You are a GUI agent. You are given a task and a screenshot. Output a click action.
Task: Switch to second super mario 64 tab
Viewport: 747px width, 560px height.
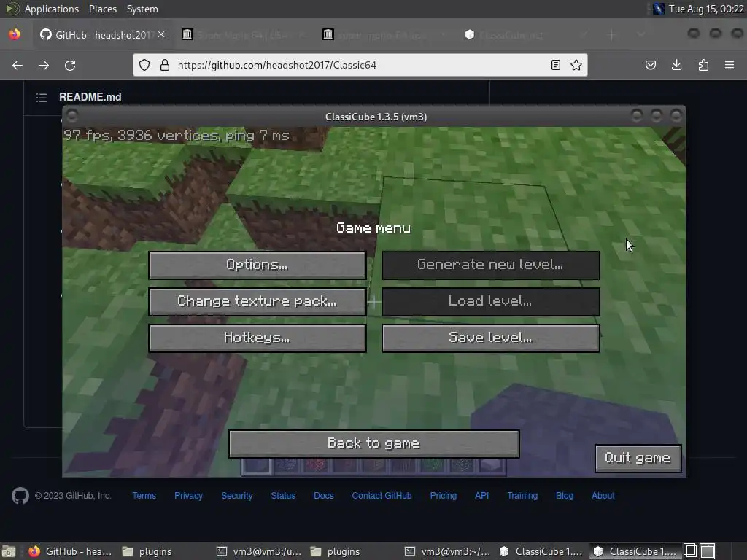384,35
